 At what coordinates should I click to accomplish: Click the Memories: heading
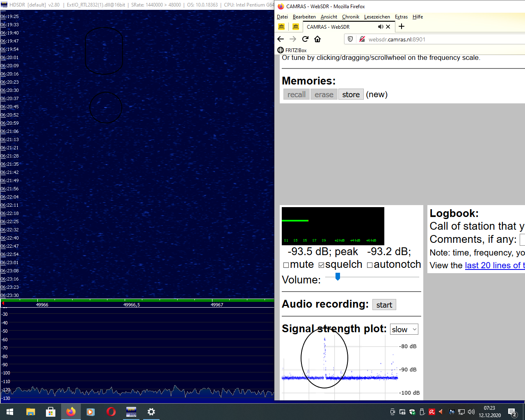pos(309,81)
